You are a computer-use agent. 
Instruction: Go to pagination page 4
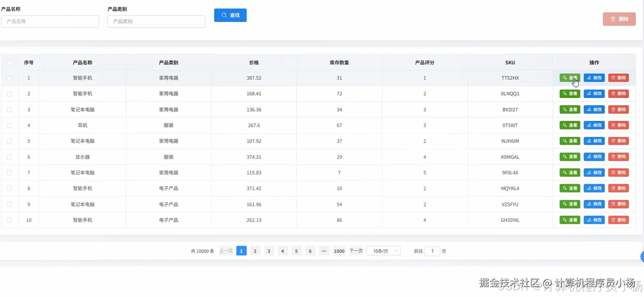point(283,251)
